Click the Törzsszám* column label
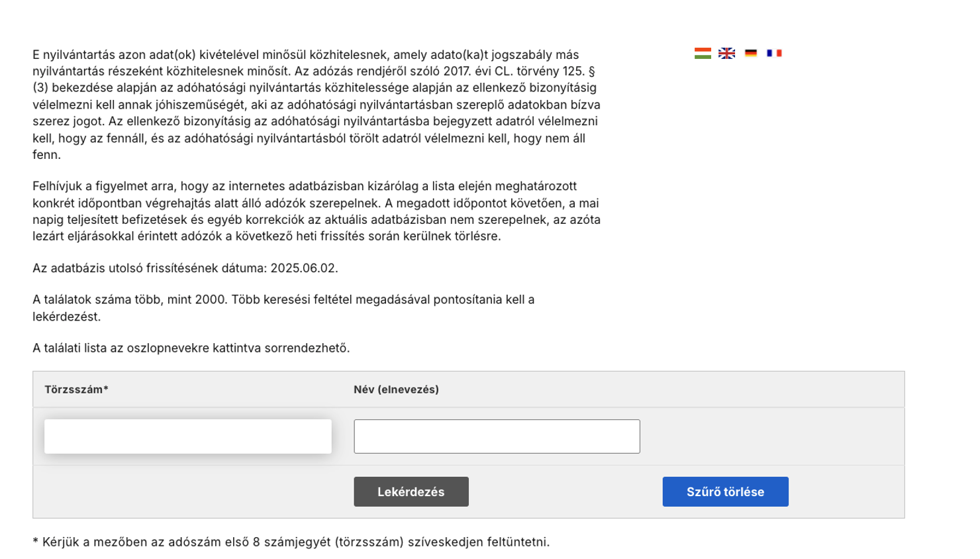 click(76, 389)
